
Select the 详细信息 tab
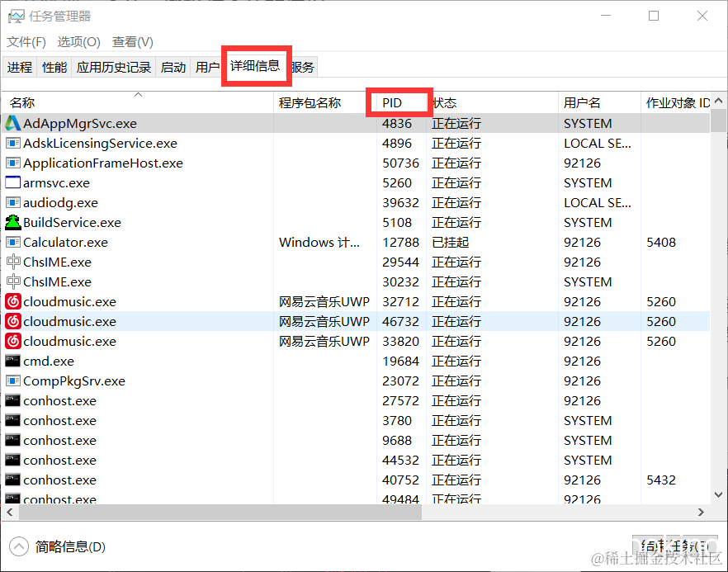255,65
